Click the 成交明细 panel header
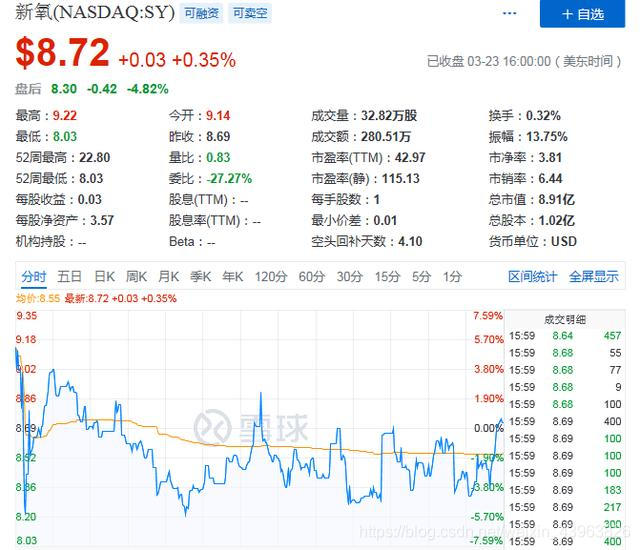The width and height of the screenshot is (640, 550). (x=565, y=319)
